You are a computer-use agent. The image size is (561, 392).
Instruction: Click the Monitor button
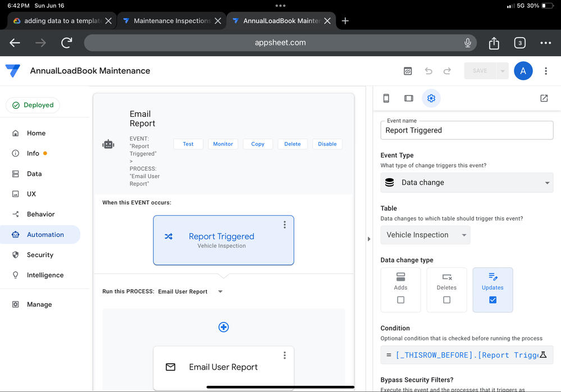[x=223, y=144]
